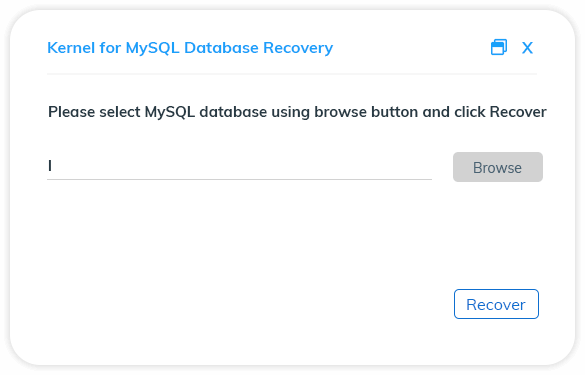This screenshot has width=585, height=375.
Task: Click the word MySQL in the dialog heading
Action: (x=152, y=48)
